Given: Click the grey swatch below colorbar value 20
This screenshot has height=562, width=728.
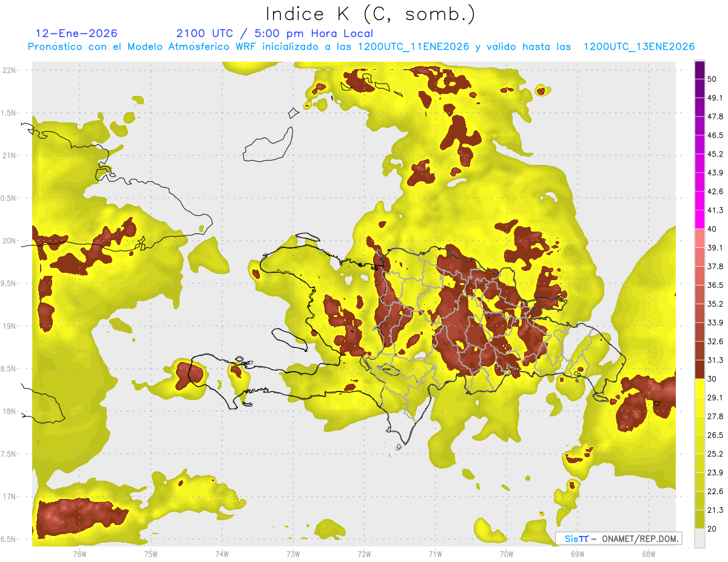Looking at the screenshot, I should 699,538.
